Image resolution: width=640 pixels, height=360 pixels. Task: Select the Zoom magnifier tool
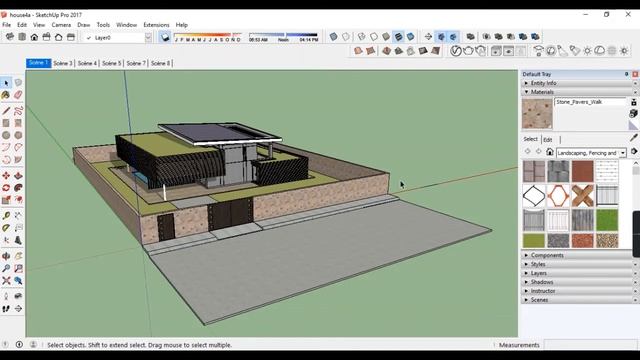pos(6,268)
